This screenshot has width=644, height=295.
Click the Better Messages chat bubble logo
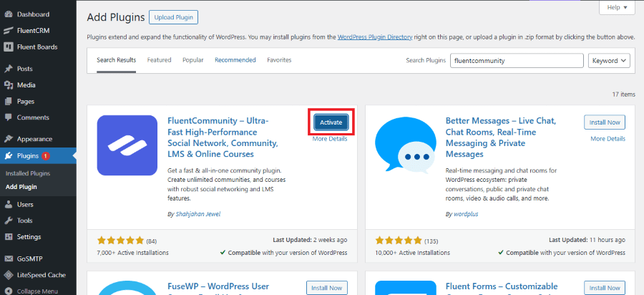405,146
